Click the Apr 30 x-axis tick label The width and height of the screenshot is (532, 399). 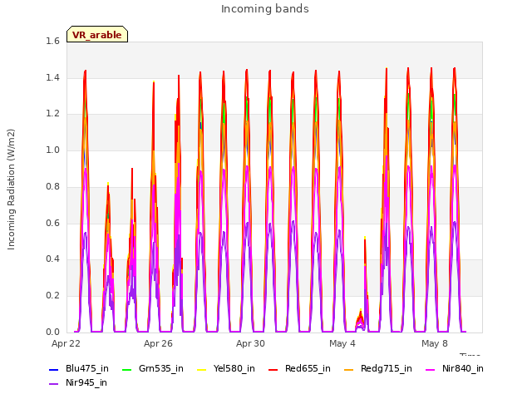coord(250,343)
